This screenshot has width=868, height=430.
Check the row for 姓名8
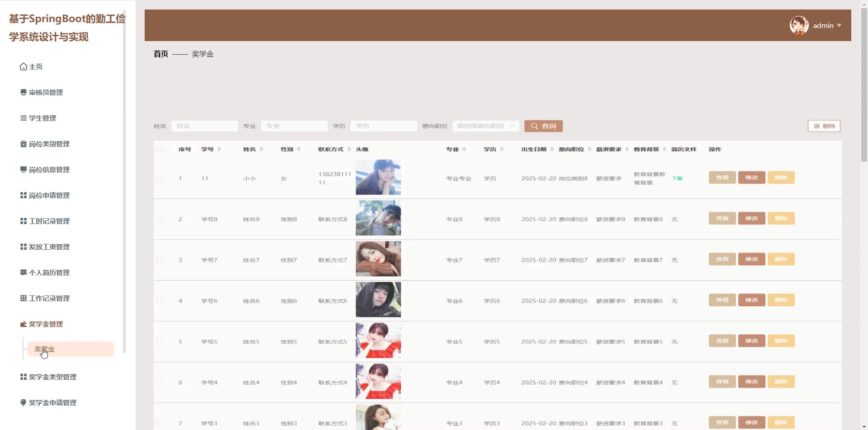[x=159, y=220]
